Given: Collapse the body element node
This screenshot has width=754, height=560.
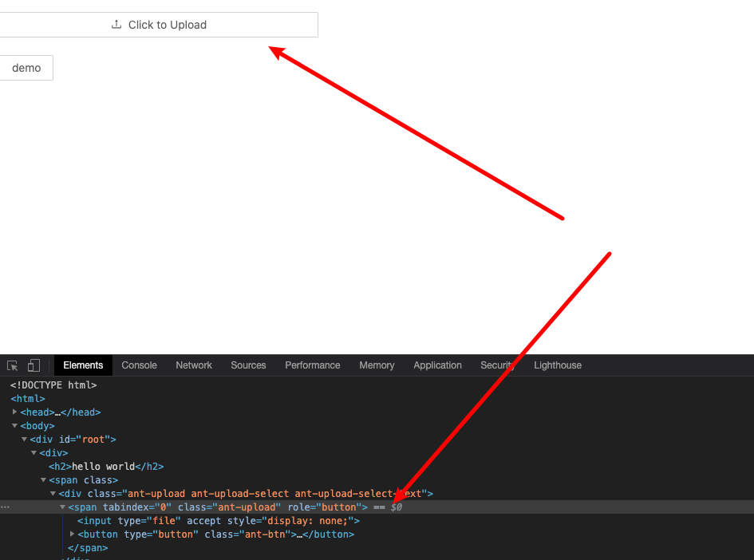Looking at the screenshot, I should (14, 425).
